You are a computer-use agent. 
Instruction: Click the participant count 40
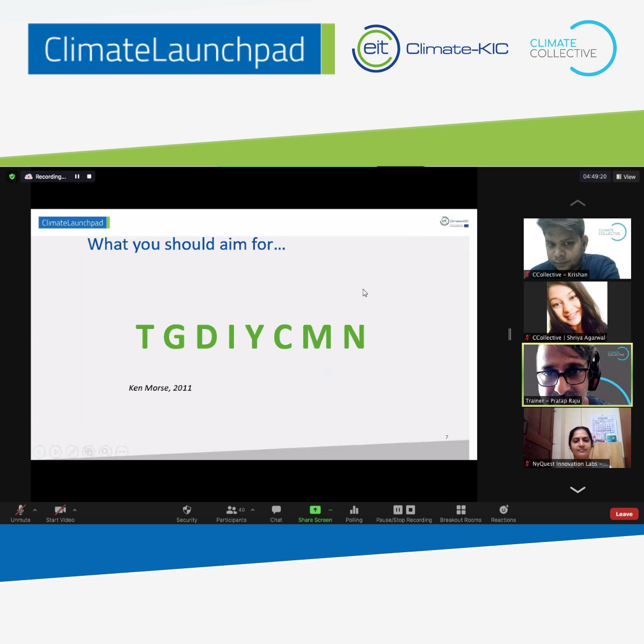(x=241, y=510)
